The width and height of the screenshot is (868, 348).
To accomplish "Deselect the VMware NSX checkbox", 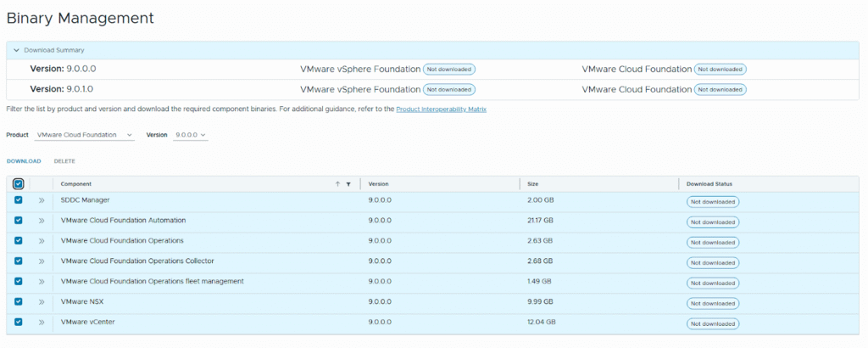I will coord(19,302).
